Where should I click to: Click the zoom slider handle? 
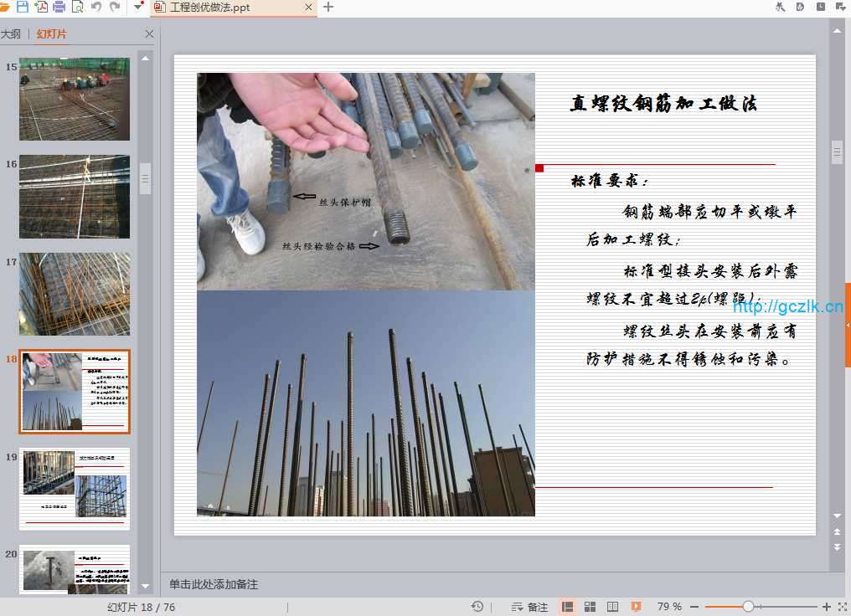[748, 607]
